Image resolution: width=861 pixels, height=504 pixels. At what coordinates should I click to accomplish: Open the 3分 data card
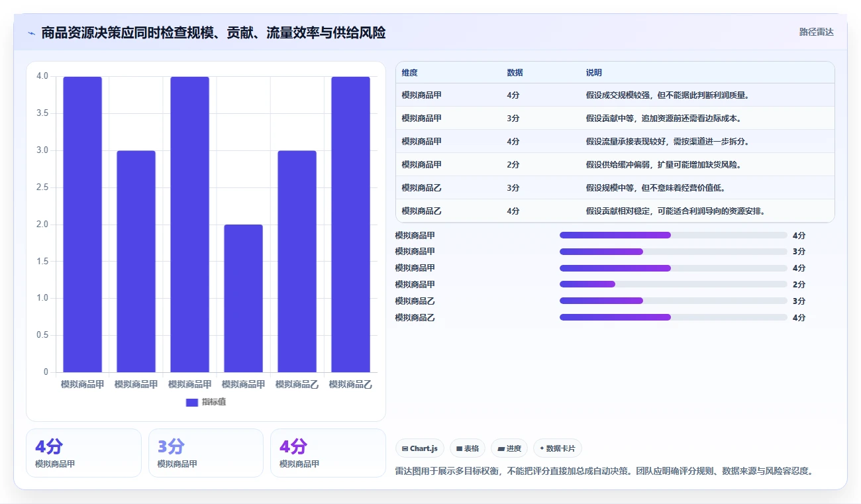206,453
